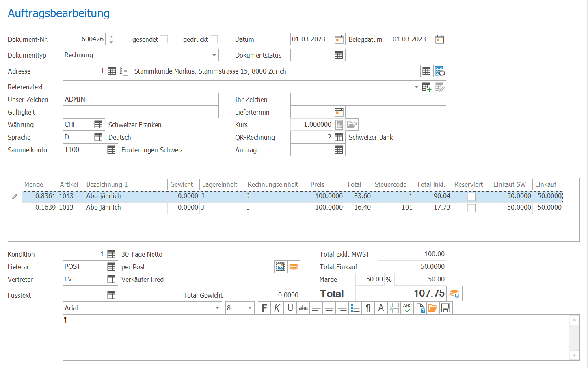
Task: Check Reserviert for the 0.8361 row
Action: click(471, 197)
